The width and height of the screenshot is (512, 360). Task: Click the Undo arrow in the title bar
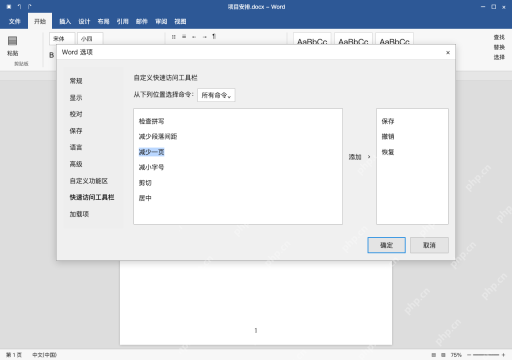tap(20, 7)
